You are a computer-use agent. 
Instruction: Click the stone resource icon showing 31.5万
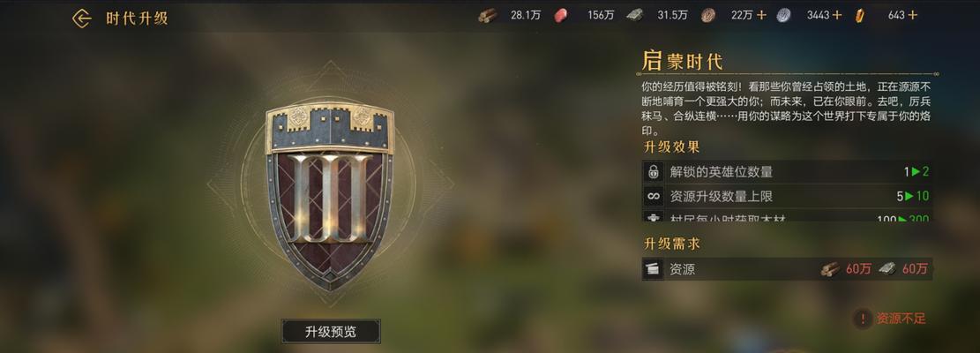(x=635, y=16)
